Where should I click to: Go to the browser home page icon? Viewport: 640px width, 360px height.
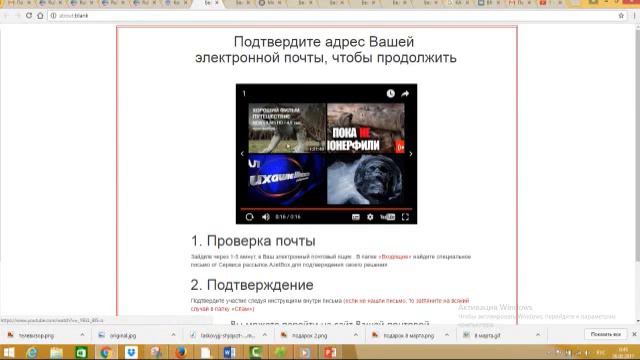(x=40, y=16)
